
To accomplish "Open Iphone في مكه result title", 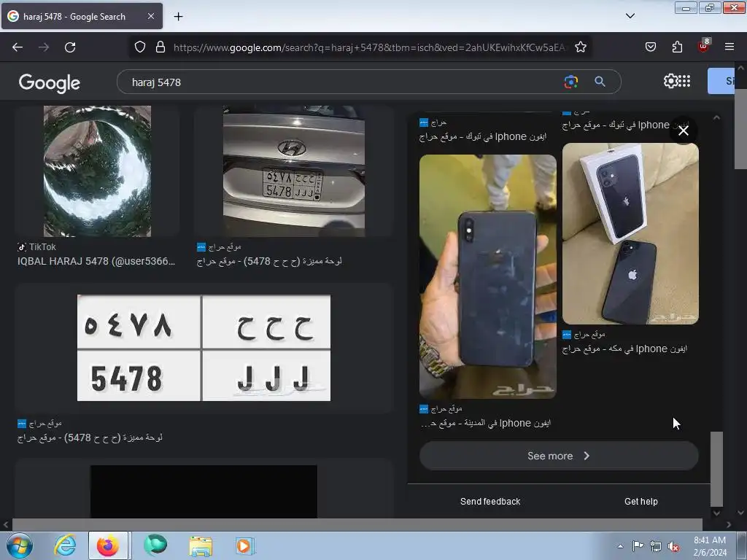I will click(x=624, y=349).
